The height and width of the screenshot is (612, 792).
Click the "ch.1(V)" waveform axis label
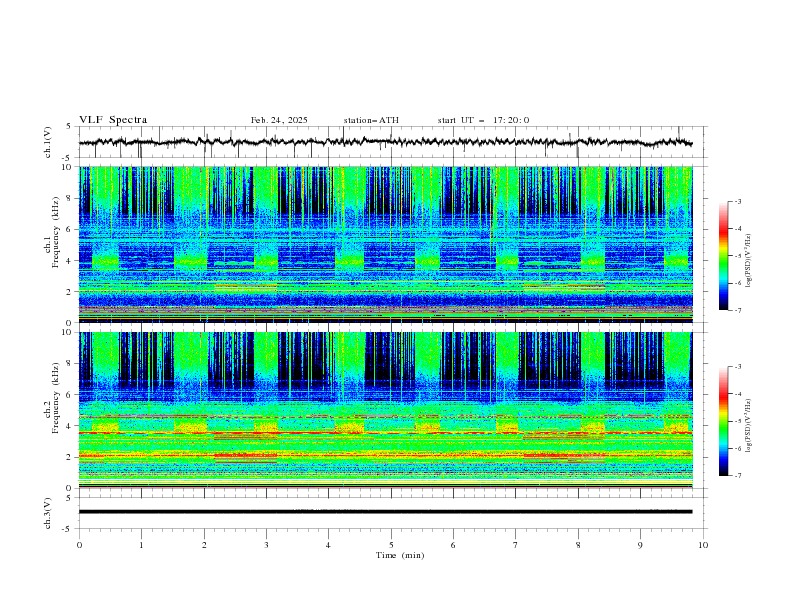[x=48, y=142]
